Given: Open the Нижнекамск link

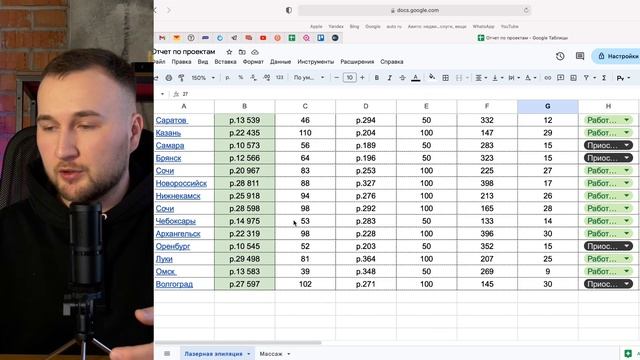Looking at the screenshot, I should tap(178, 196).
